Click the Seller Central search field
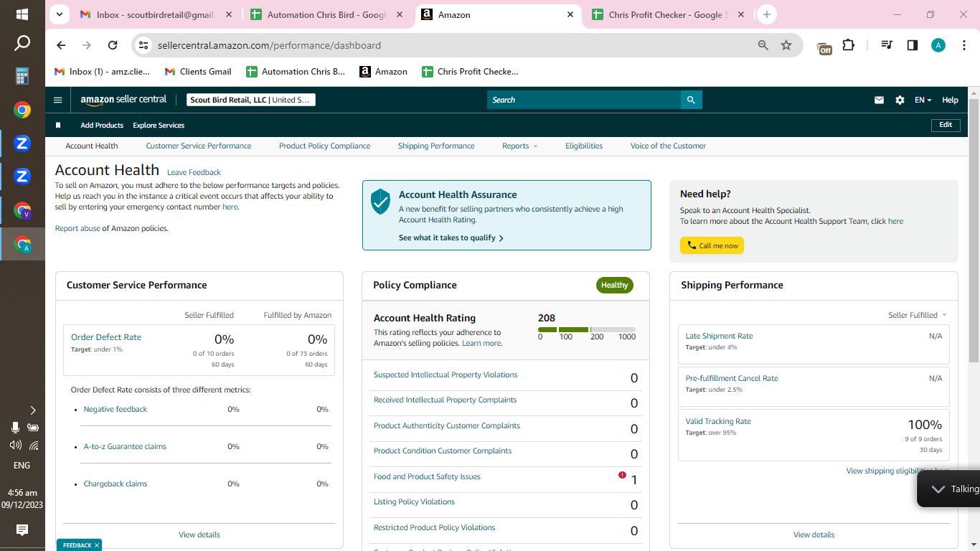 tap(583, 100)
